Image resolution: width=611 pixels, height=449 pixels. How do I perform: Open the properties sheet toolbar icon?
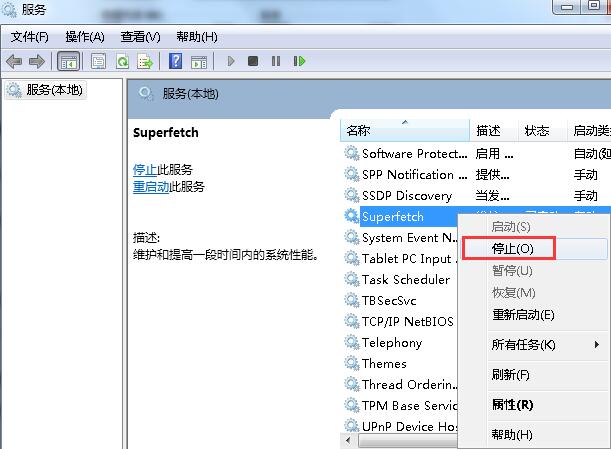98,61
